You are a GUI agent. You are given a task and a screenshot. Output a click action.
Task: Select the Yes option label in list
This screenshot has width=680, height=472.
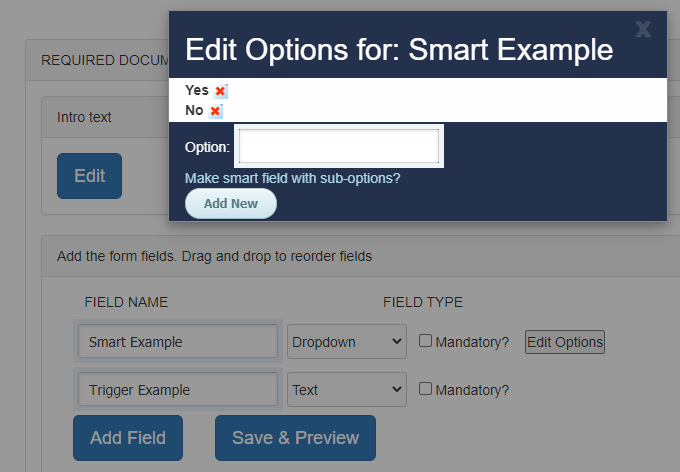pyautogui.click(x=197, y=90)
